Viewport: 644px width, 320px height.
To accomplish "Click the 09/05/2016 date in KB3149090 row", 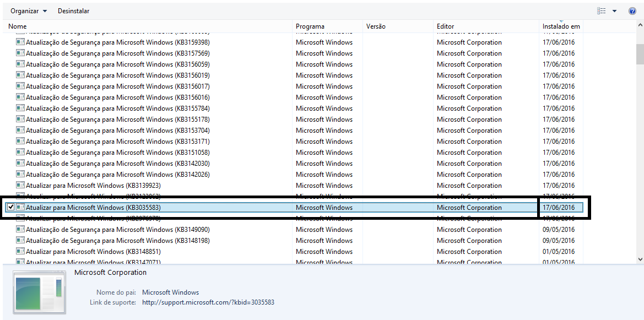I will [x=559, y=230].
